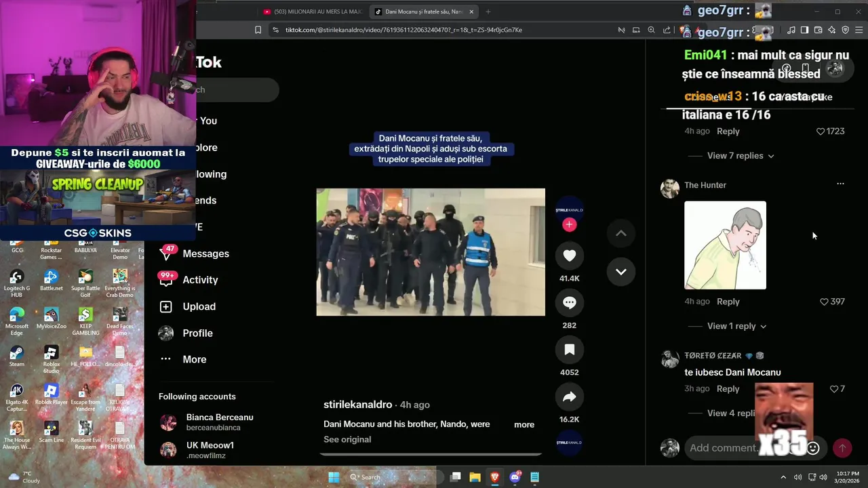Open Discord from the taskbar

point(515,477)
